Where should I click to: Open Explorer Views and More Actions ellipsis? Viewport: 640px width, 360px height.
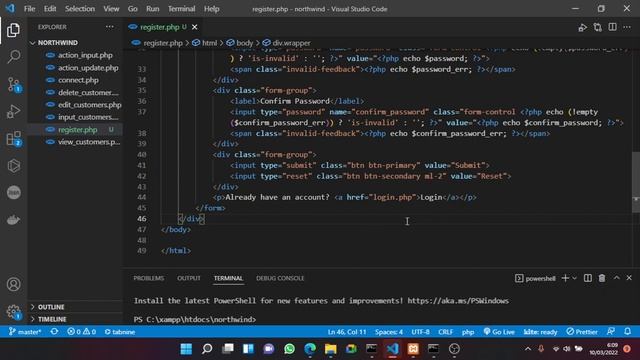coord(110,27)
